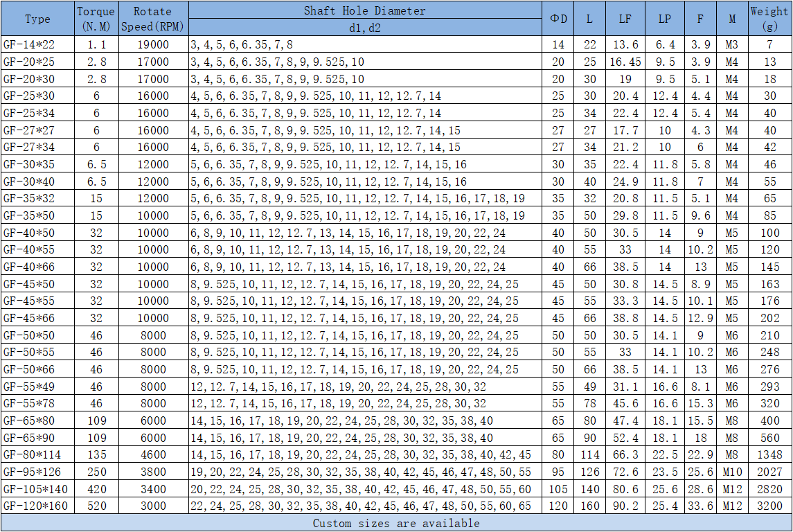Click the weight value 7

pos(769,44)
